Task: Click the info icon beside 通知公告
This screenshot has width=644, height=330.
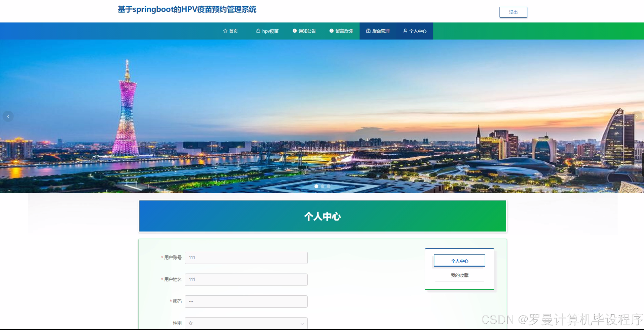Action: coord(295,31)
